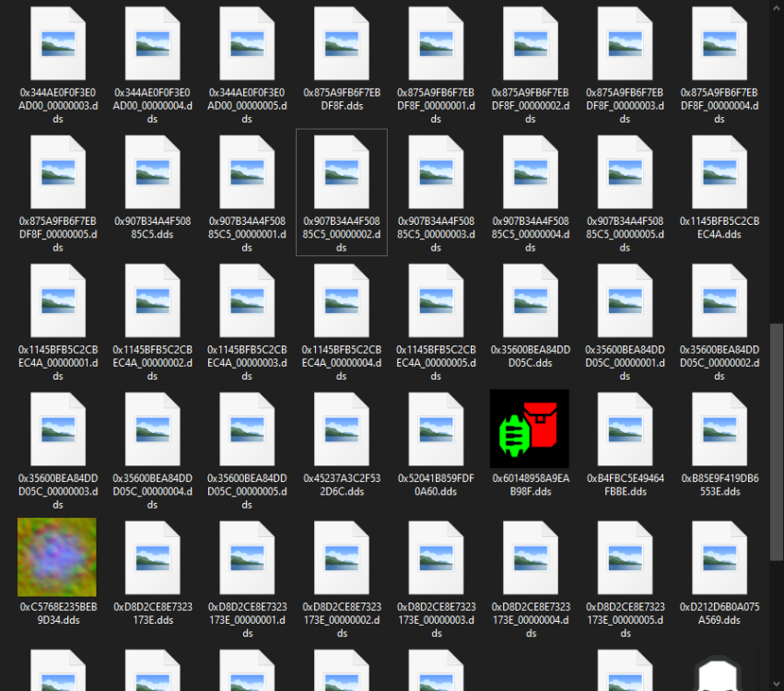Select the colorful blurry thumbnail 0xC5768E235BEB9D34.dds

57,557
